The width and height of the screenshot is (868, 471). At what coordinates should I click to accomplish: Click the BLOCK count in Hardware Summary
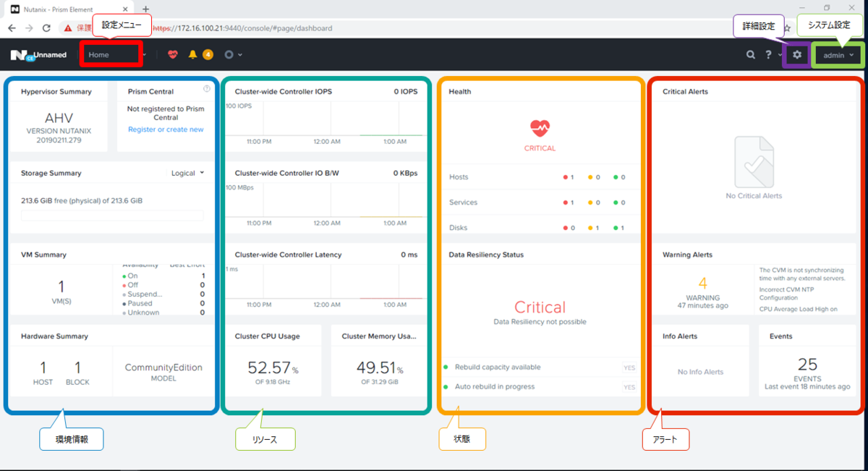click(77, 368)
